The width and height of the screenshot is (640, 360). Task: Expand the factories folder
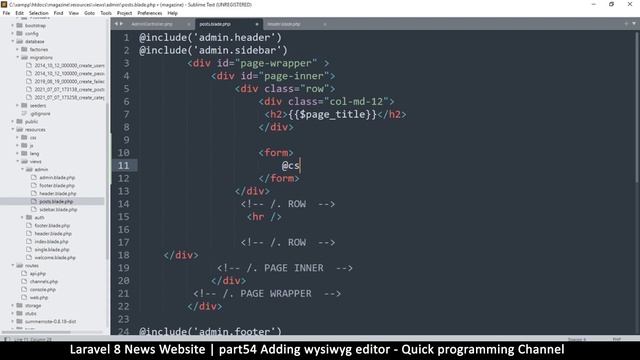(18, 49)
